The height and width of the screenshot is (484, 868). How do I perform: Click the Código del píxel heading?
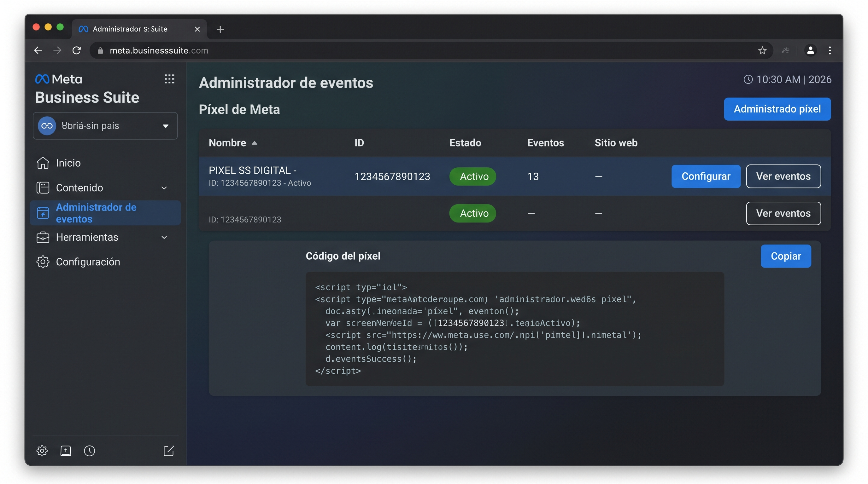[343, 256]
